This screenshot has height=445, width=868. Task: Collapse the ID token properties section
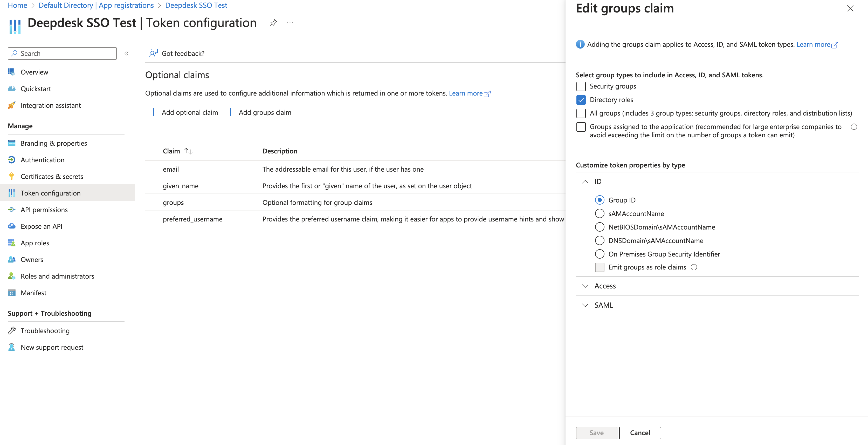tap(585, 181)
